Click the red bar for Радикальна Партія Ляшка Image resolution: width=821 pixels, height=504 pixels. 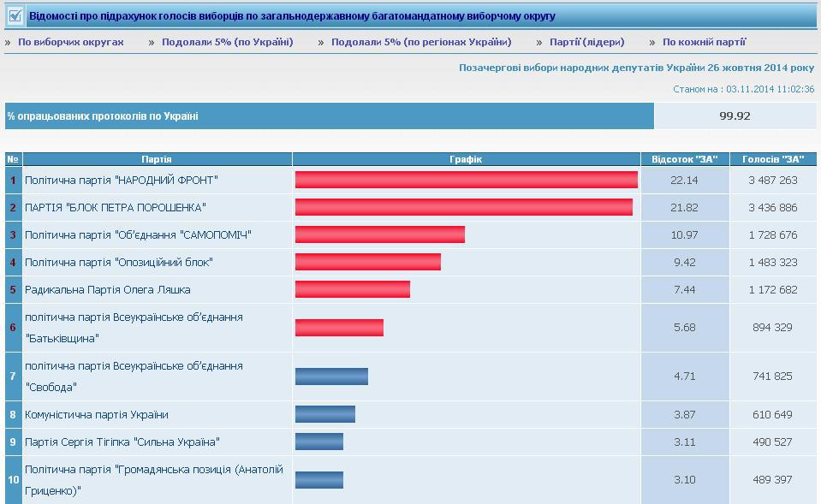tap(353, 289)
